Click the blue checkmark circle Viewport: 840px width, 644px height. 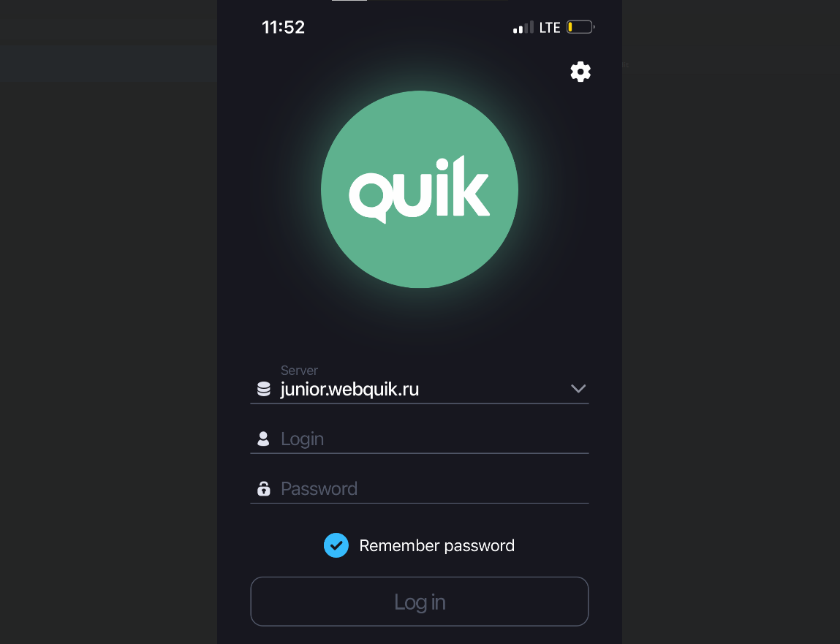coord(336,545)
